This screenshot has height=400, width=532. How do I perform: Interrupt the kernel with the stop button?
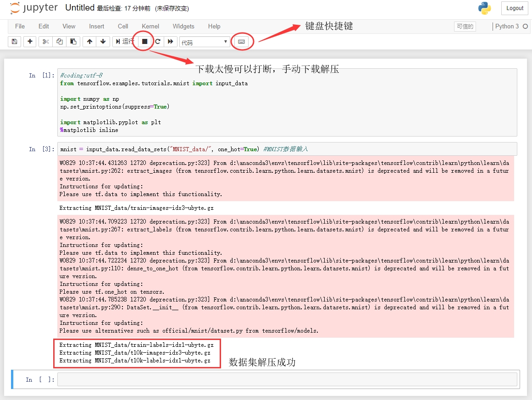[x=144, y=42]
